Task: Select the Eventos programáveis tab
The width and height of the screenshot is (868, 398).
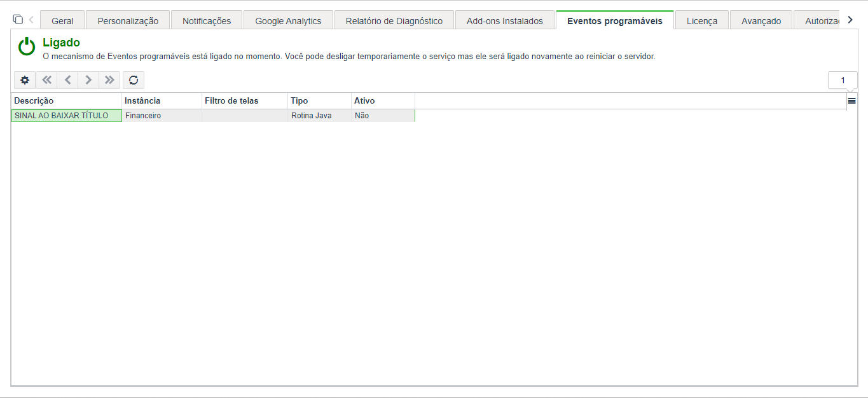Action: tap(615, 21)
